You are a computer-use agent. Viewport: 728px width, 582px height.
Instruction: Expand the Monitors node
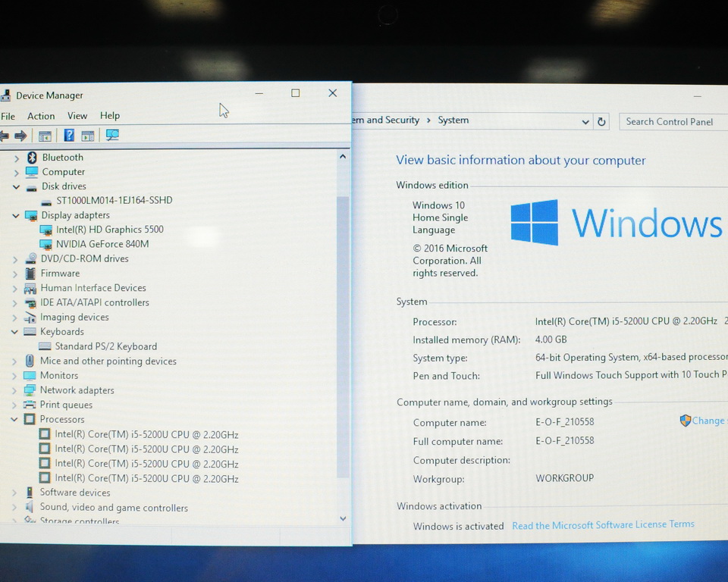pyautogui.click(x=14, y=376)
